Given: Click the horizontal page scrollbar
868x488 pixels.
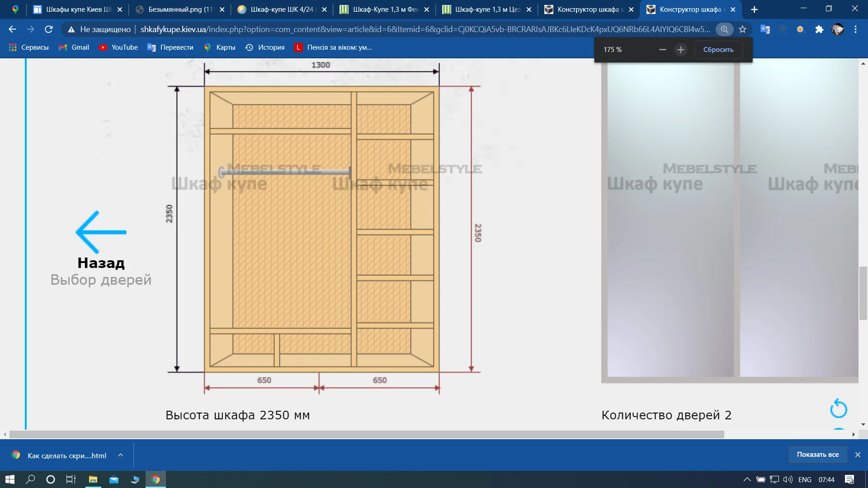Looking at the screenshot, I should coord(366,434).
